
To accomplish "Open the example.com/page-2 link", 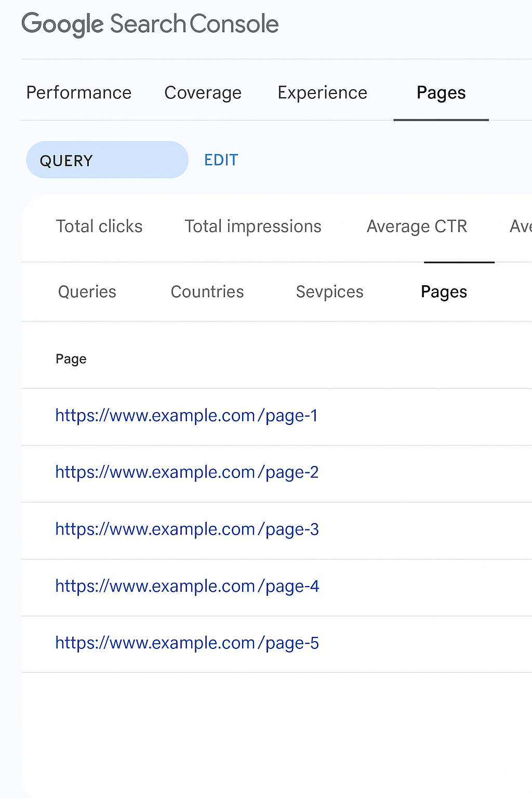I will coord(187,472).
